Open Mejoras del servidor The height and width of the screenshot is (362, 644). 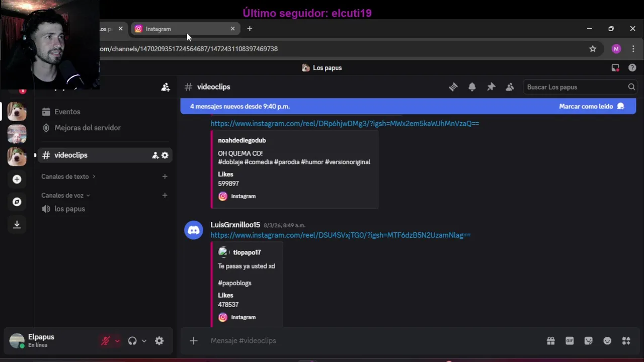(105, 128)
